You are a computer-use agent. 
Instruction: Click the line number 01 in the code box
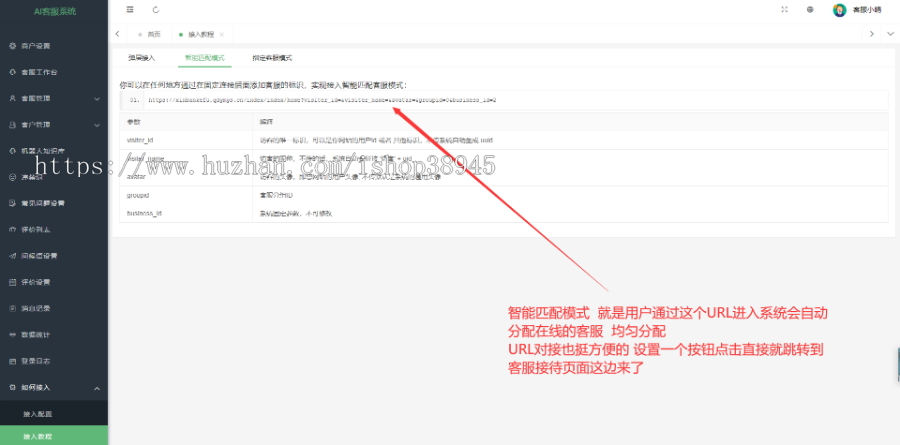pos(134,100)
